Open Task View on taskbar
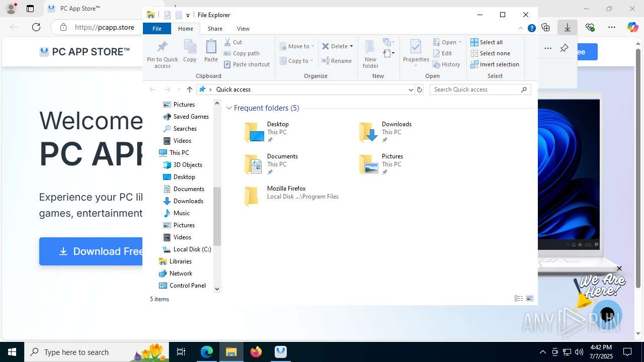The height and width of the screenshot is (362, 644). 182,352
